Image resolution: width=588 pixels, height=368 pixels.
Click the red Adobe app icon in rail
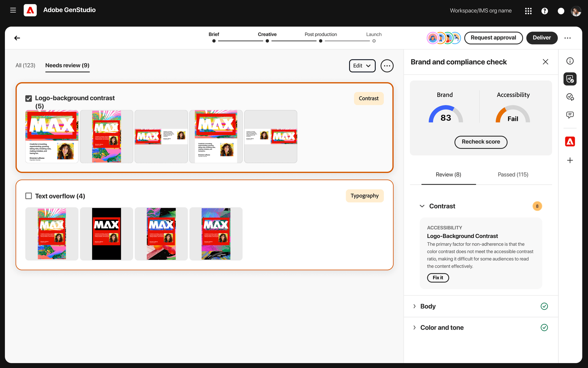pyautogui.click(x=570, y=142)
